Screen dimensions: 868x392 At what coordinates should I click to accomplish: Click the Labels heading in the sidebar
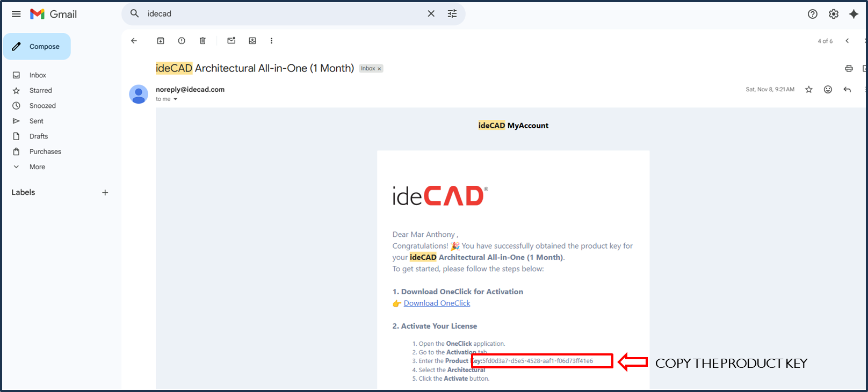23,192
